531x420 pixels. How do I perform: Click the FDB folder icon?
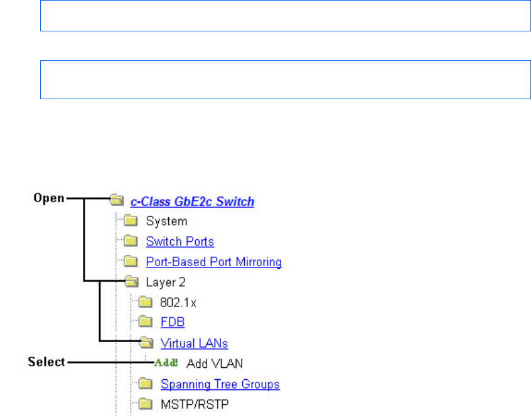[x=146, y=323]
